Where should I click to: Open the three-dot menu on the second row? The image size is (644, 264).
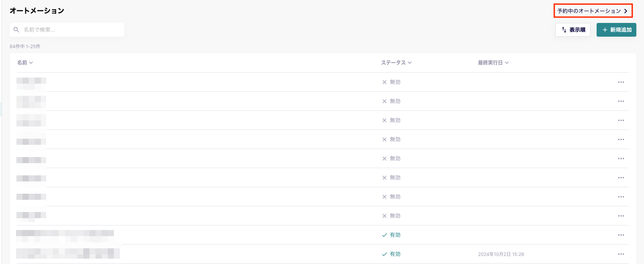point(621,101)
